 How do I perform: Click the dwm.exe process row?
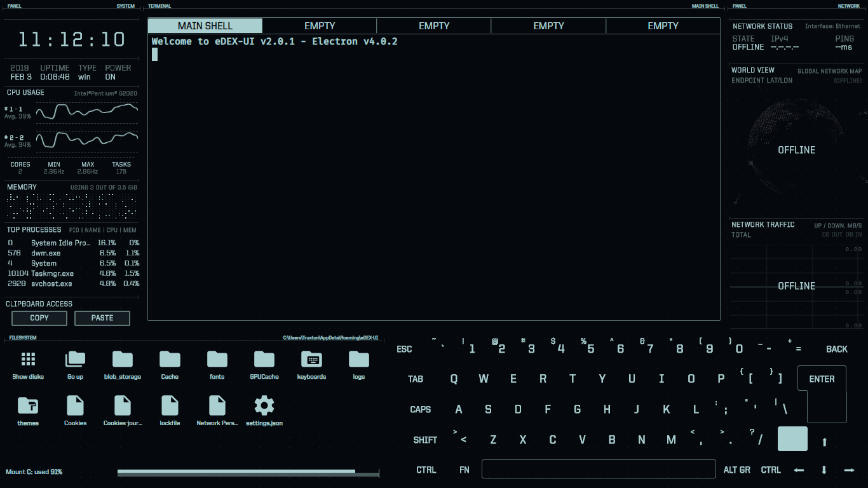(x=73, y=253)
